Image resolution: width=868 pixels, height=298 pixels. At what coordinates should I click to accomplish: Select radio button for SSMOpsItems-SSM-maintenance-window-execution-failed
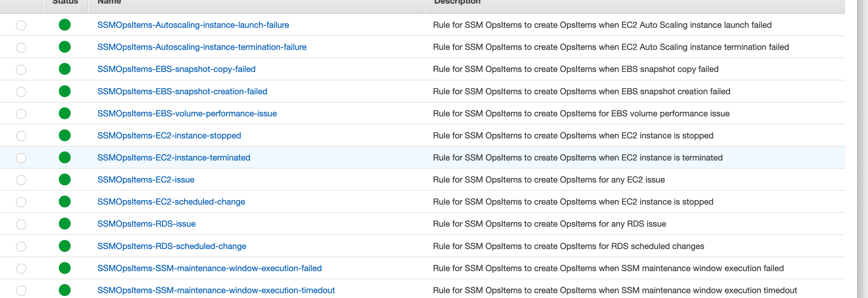(x=21, y=269)
